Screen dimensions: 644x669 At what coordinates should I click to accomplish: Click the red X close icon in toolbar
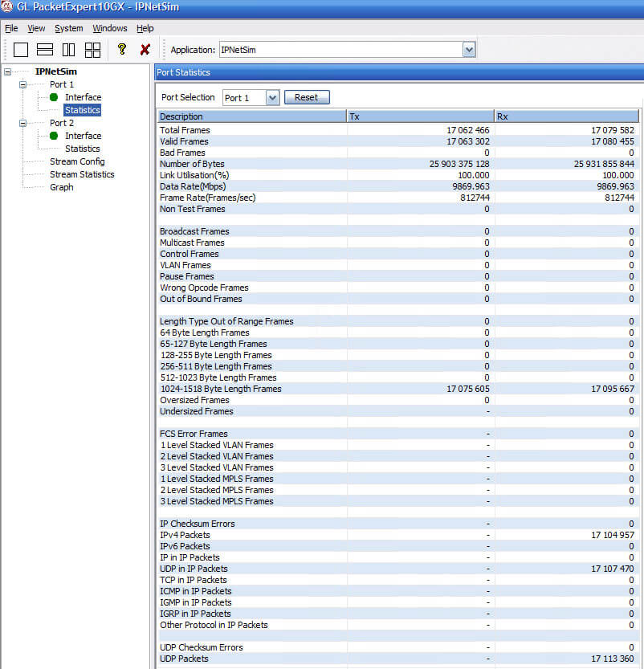[145, 50]
